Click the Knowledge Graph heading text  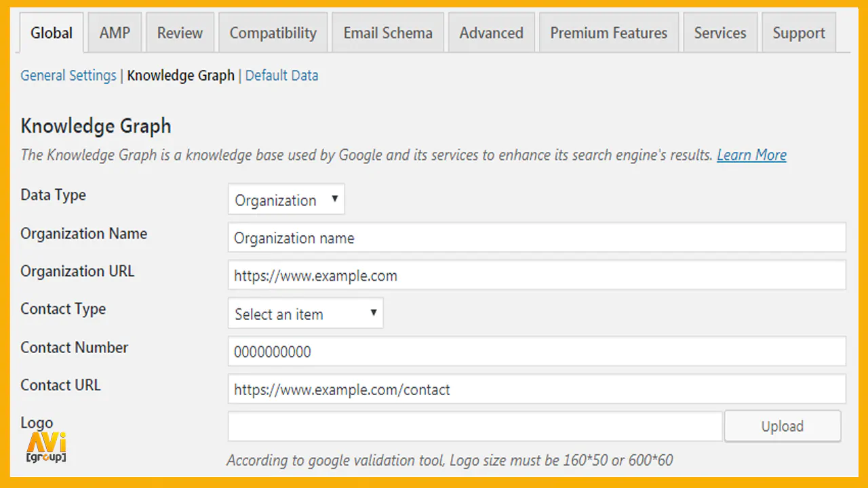(96, 126)
